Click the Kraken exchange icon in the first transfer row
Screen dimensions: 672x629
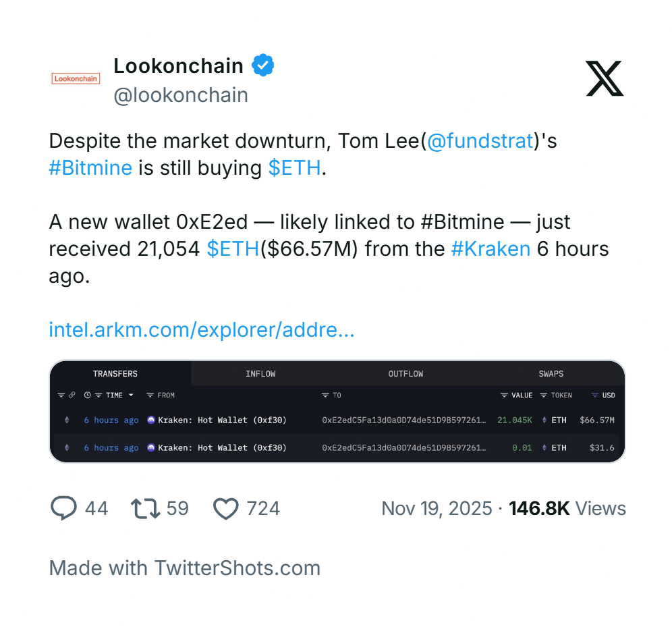click(150, 420)
